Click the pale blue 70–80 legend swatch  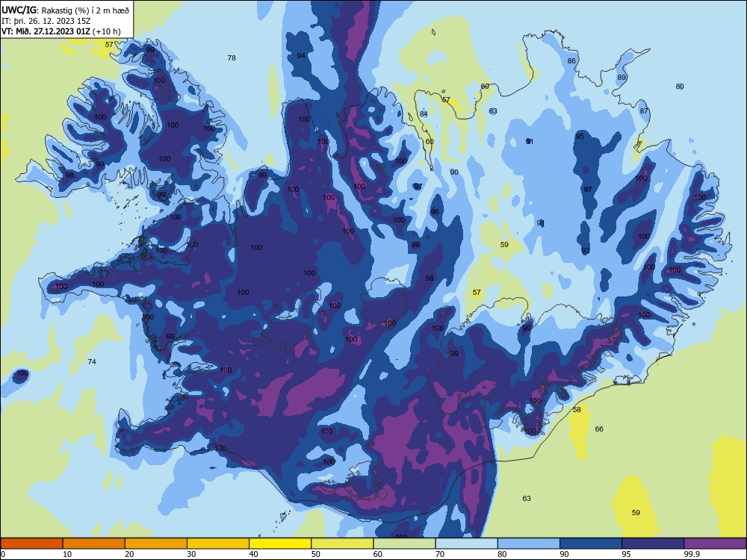click(466, 544)
